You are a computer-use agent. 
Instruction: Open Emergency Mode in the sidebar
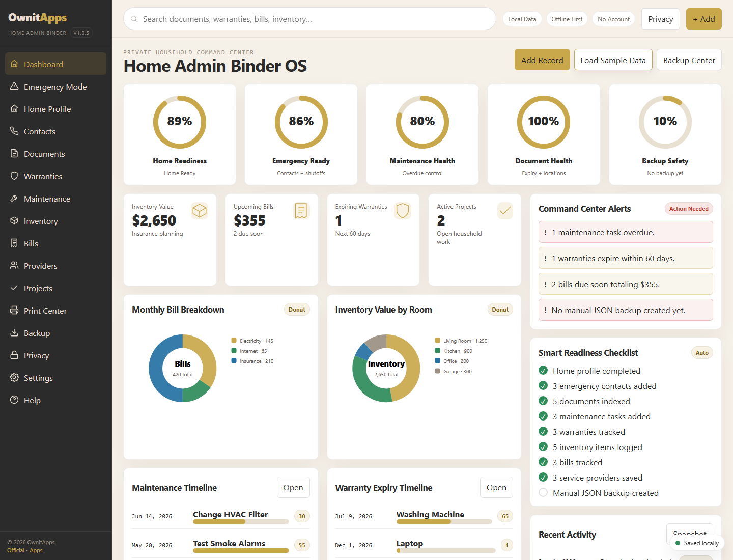(55, 87)
